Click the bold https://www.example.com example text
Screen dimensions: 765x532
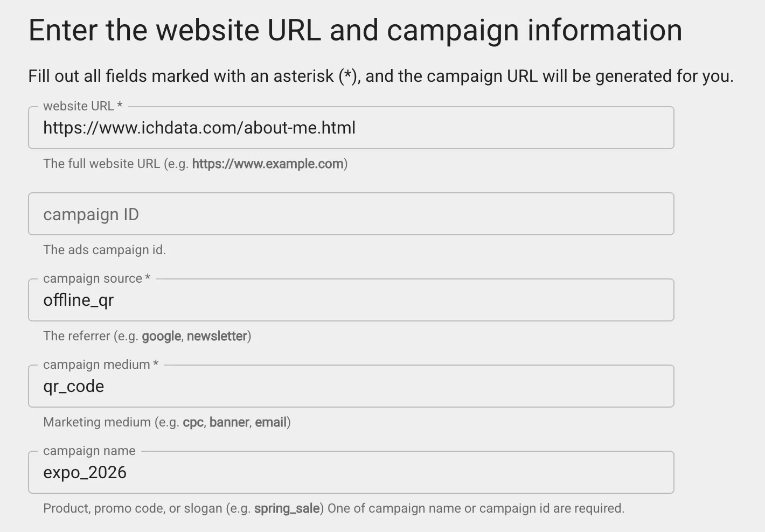coord(268,164)
